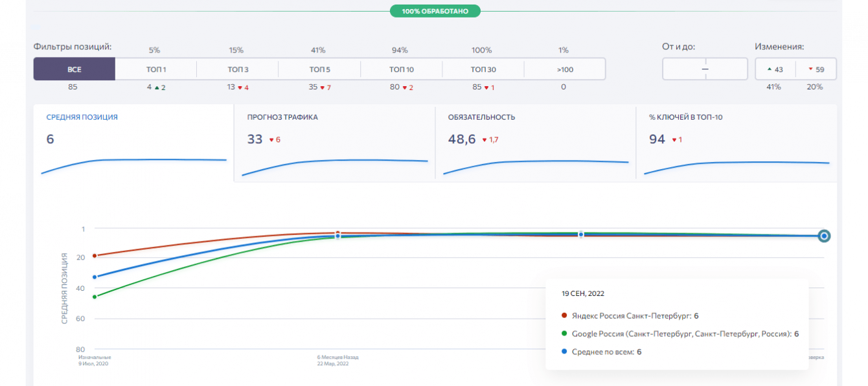
Task: Show positions in the >100 filter
Action: [564, 69]
